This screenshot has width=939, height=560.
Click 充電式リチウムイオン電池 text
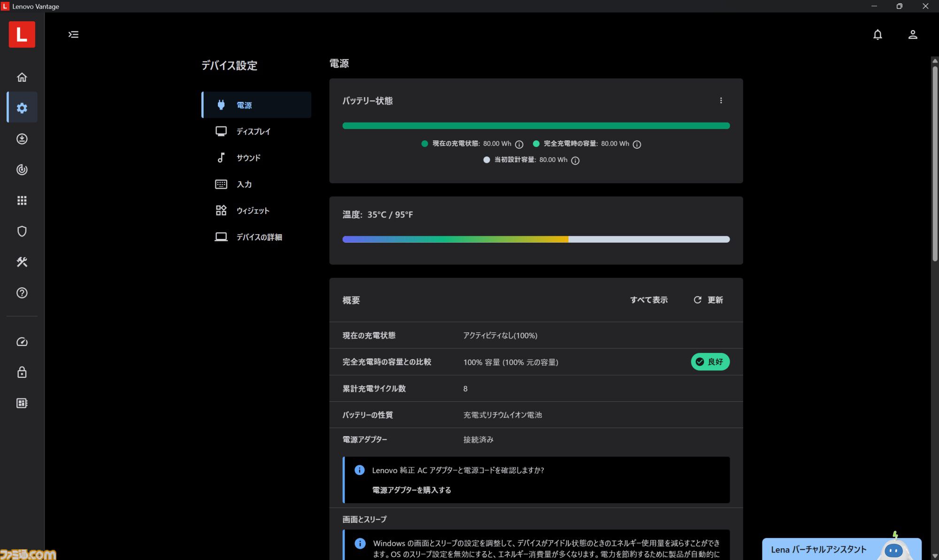click(502, 414)
